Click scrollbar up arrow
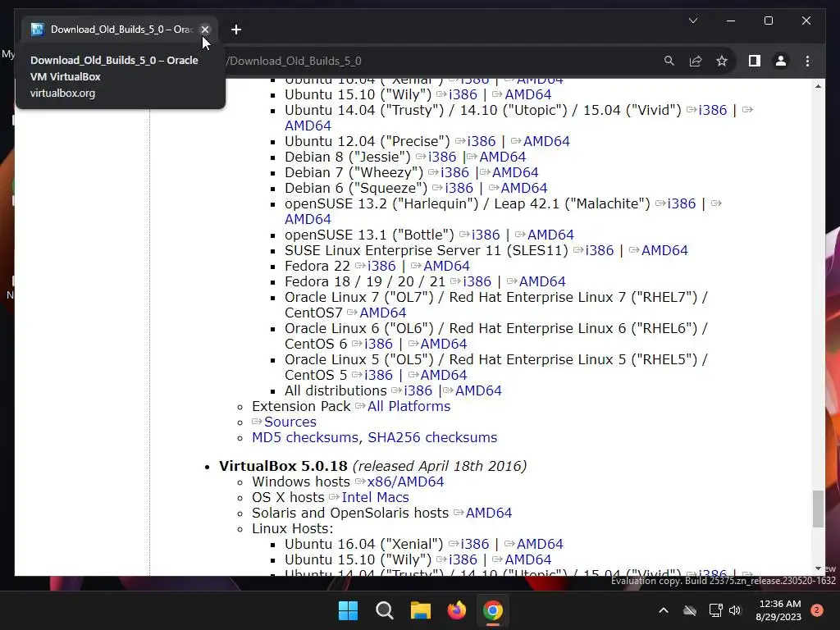840x630 pixels. click(818, 86)
